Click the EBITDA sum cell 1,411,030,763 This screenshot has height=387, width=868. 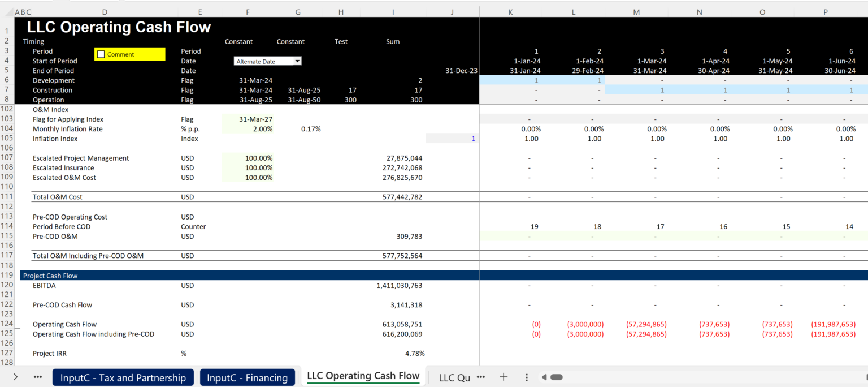(397, 285)
